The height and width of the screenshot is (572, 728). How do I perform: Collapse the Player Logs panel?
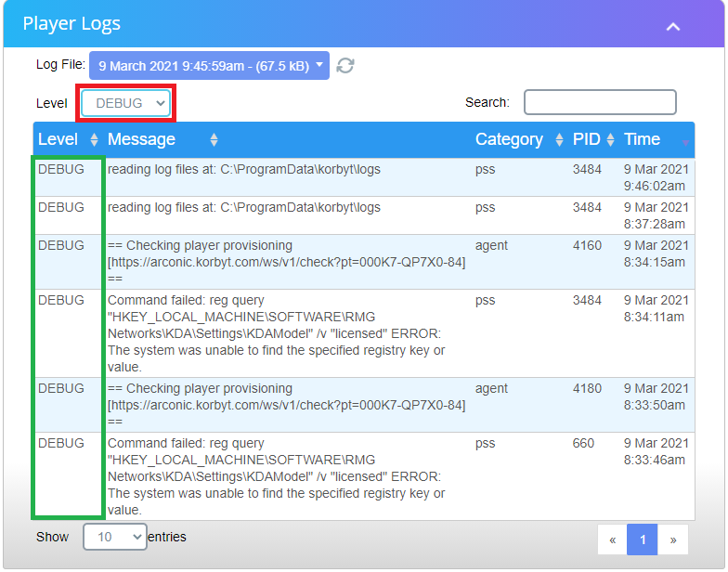[673, 26]
